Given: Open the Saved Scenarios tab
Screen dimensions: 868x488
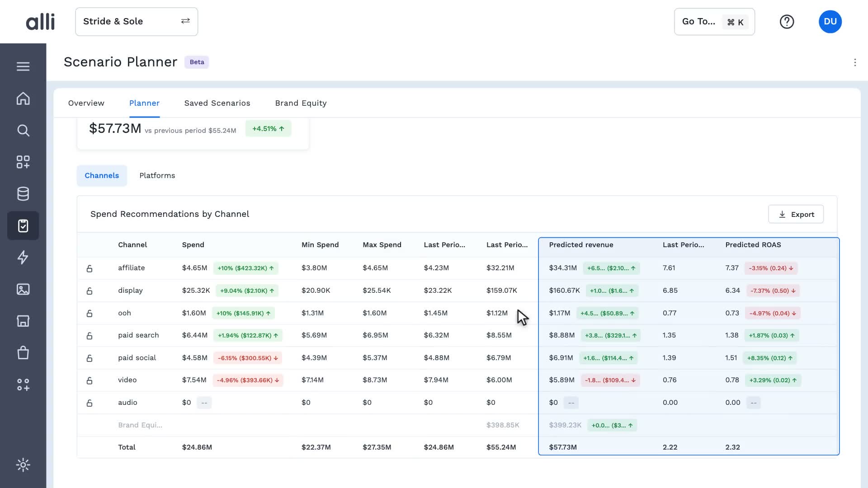Looking at the screenshot, I should click(217, 103).
